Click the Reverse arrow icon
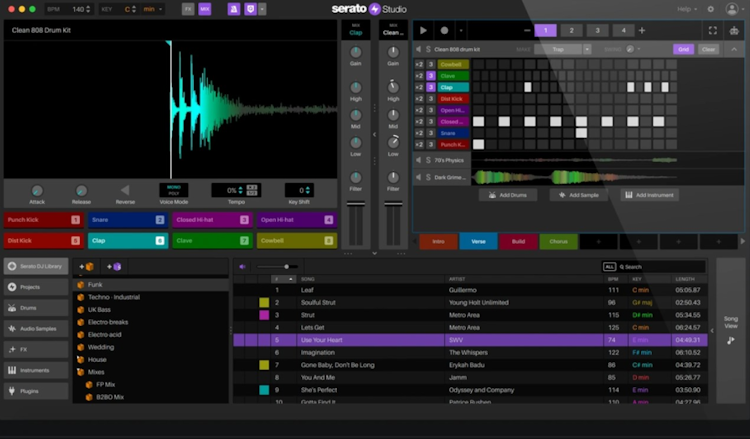 pos(125,190)
